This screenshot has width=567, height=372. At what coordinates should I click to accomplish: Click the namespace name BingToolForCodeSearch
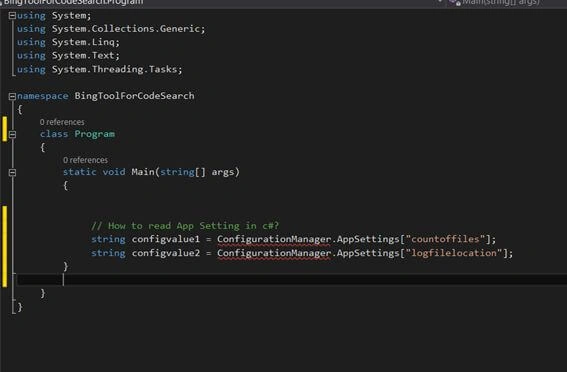pos(135,96)
